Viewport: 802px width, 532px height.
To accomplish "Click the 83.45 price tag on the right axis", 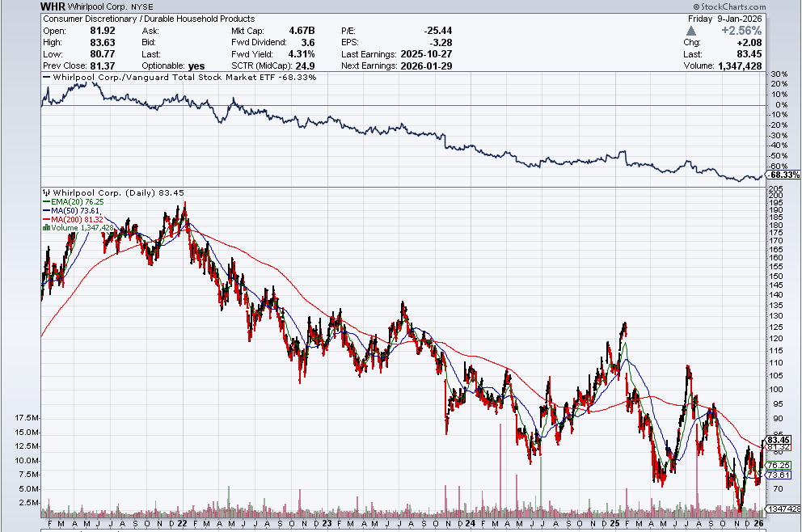I will (x=779, y=440).
